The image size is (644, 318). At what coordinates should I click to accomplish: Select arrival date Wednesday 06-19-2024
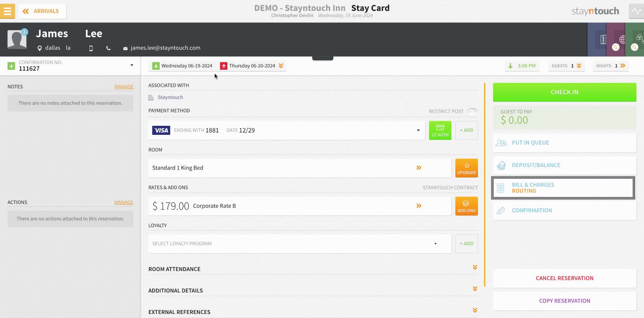(182, 66)
